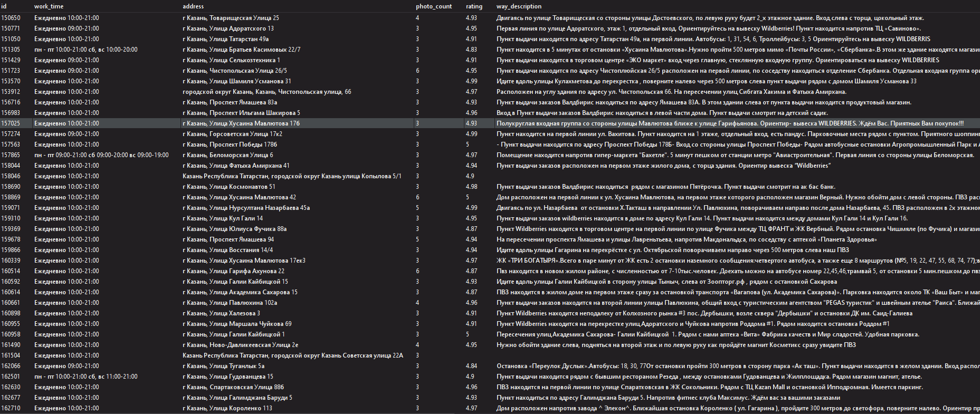
Task: Click address 'Улица Туганлык 5а'
Action: [x=237, y=366]
